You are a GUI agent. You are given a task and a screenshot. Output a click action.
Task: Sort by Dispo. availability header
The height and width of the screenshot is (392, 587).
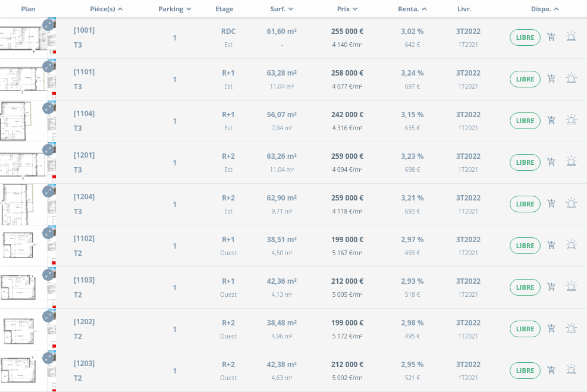pyautogui.click(x=545, y=9)
